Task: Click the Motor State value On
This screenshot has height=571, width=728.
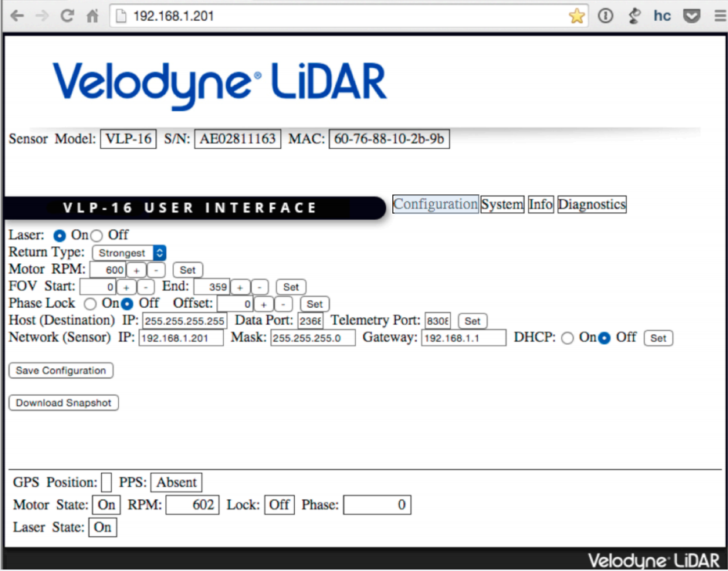Action: point(107,505)
